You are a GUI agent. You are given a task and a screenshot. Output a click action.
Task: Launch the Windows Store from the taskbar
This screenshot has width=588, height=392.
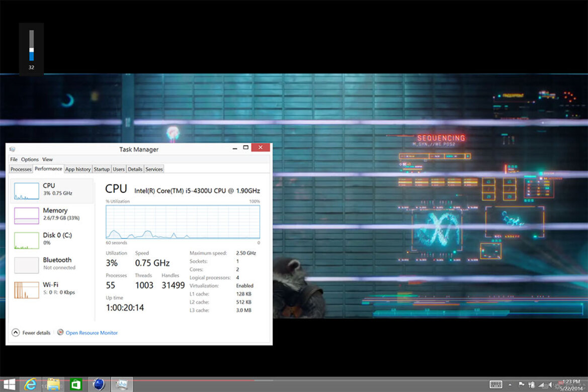[x=76, y=384]
